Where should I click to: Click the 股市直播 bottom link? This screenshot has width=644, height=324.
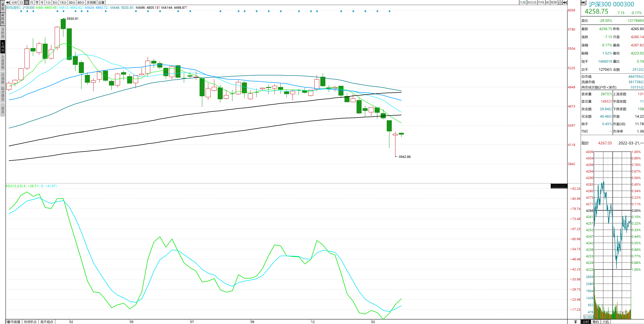pos(14,322)
